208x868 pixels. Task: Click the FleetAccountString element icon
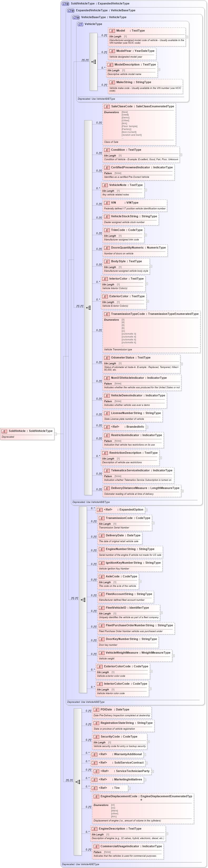[x=101, y=594]
